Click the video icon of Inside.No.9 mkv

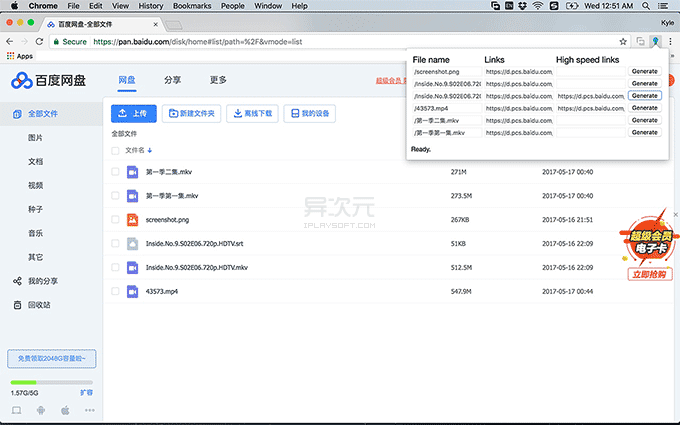pos(132,268)
